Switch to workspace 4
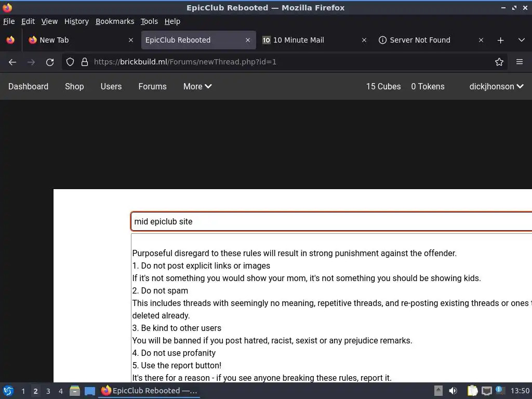 click(x=61, y=391)
